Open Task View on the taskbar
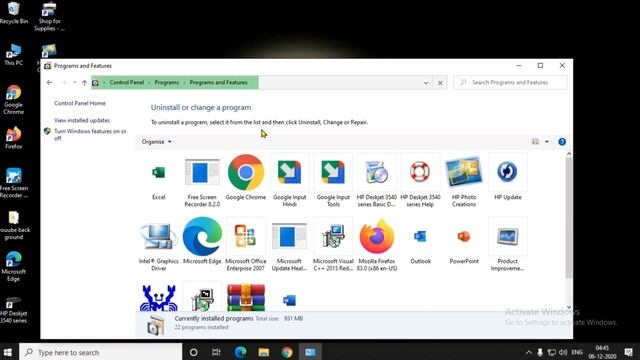The width and height of the screenshot is (640, 360). (x=216, y=352)
